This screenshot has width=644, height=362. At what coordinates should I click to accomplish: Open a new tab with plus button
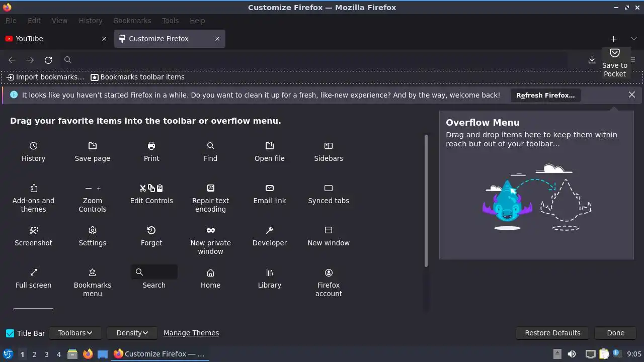613,39
